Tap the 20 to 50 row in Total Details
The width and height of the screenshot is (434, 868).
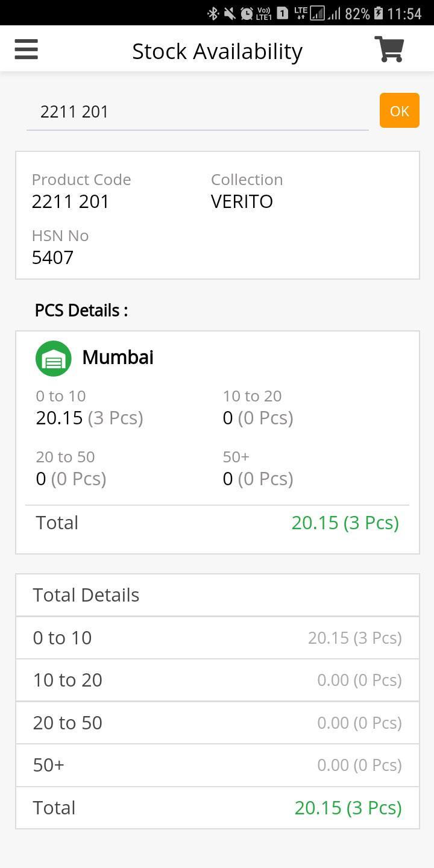pyautogui.click(x=217, y=723)
